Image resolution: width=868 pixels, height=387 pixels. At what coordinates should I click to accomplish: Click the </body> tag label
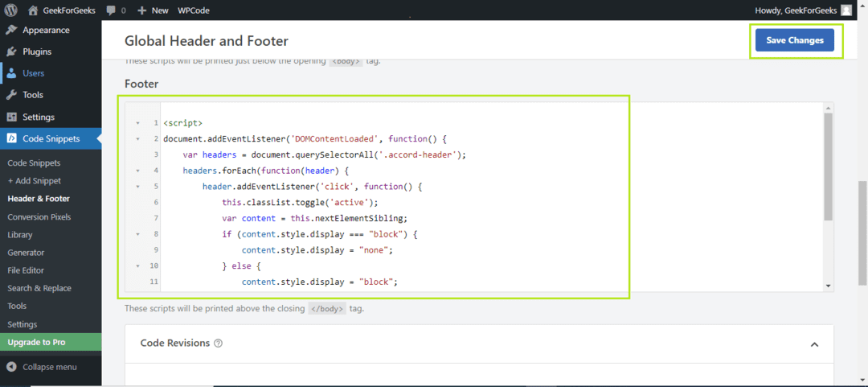pyautogui.click(x=327, y=308)
